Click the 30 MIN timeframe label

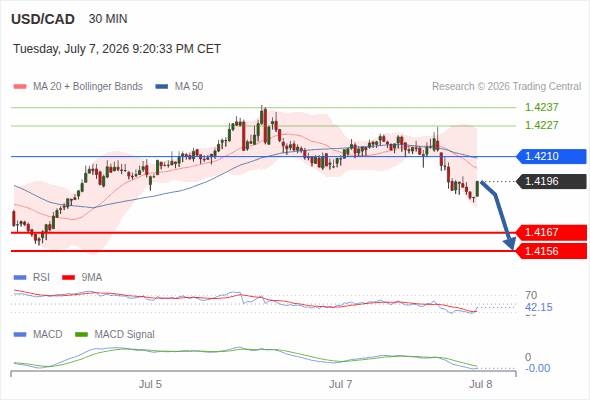(108, 19)
